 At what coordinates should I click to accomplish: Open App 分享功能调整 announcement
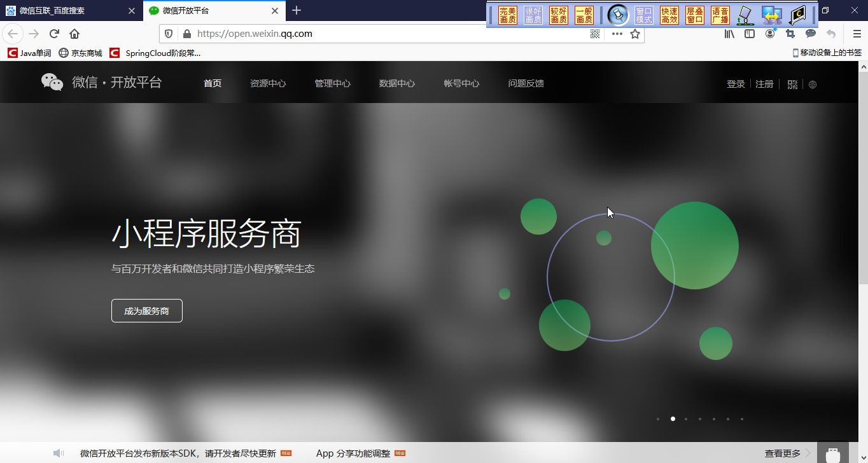[x=353, y=453]
